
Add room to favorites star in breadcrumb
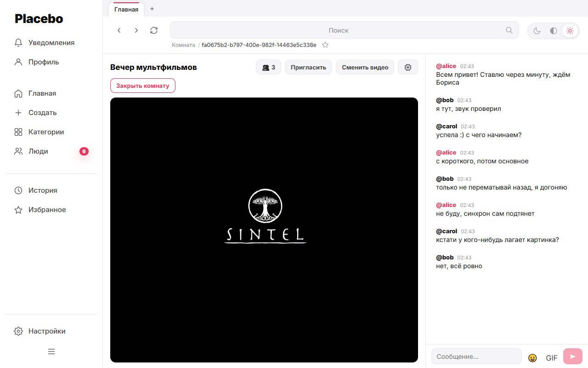tap(325, 45)
